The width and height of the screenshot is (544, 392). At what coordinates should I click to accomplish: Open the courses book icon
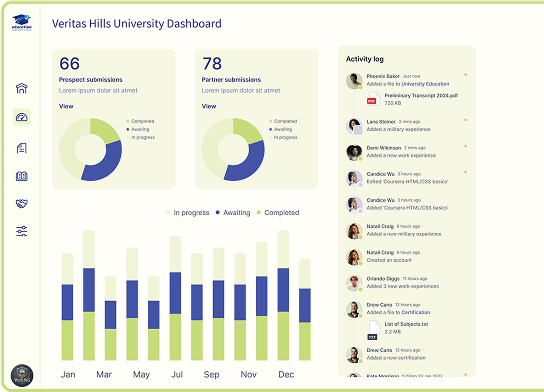coord(22,176)
